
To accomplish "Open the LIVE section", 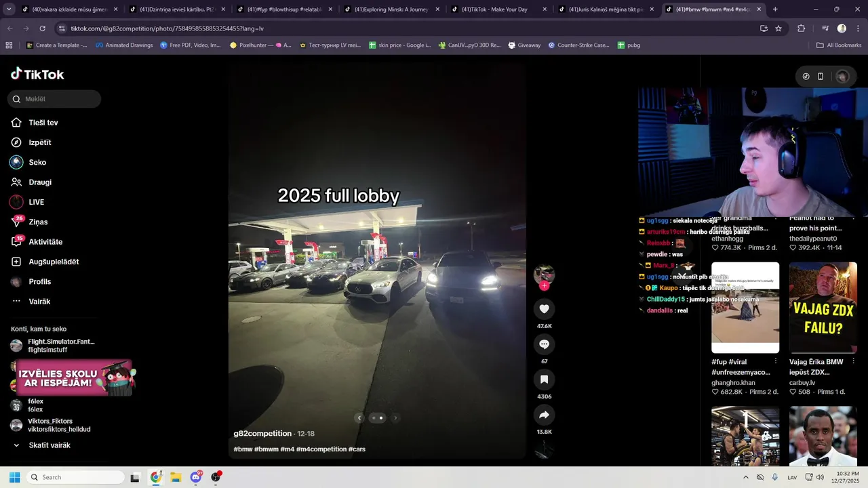I will 36,202.
